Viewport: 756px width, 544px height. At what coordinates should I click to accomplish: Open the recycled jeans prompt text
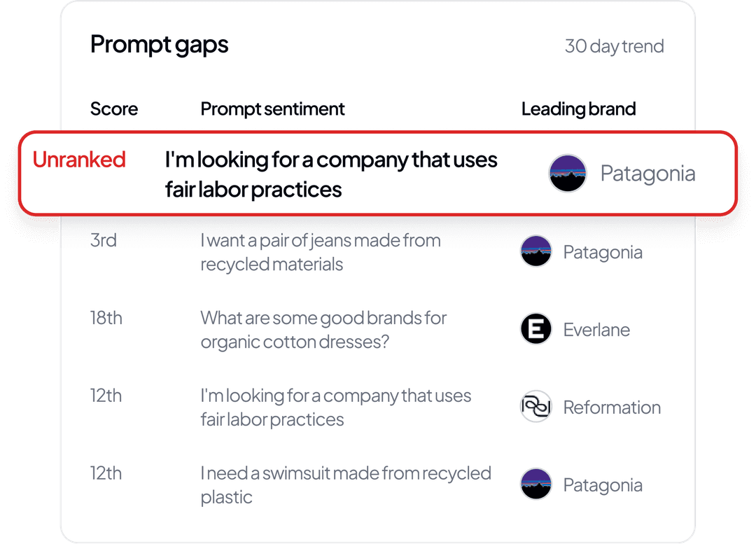coord(321,252)
